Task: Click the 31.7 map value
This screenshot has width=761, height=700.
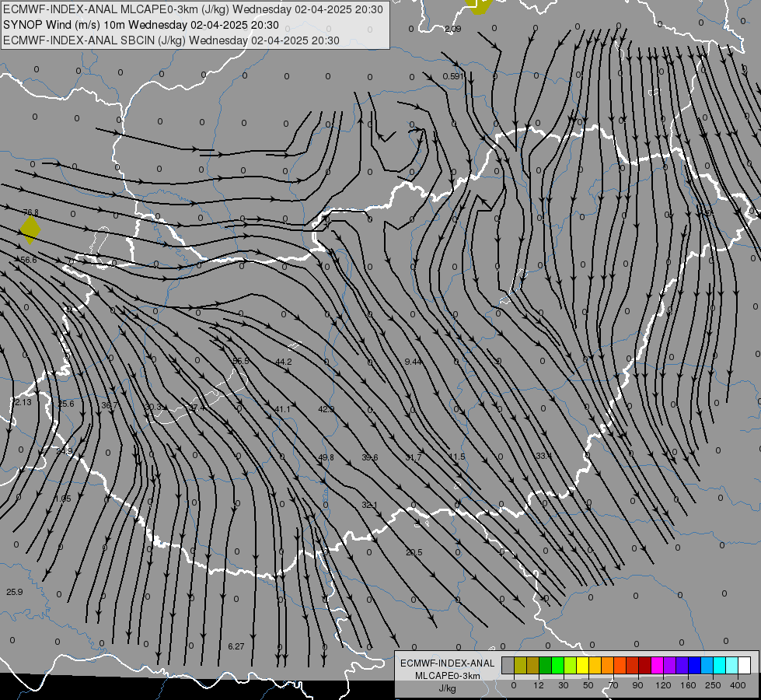Action: click(414, 457)
